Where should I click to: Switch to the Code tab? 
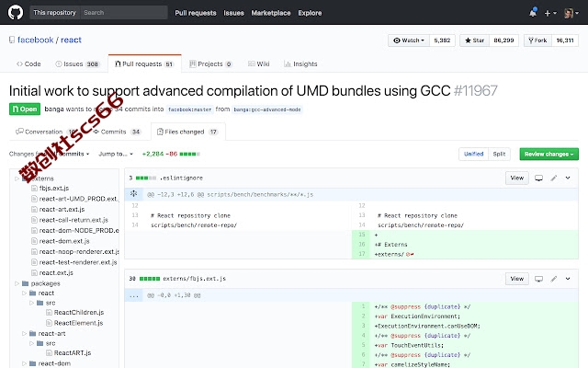[x=28, y=63]
